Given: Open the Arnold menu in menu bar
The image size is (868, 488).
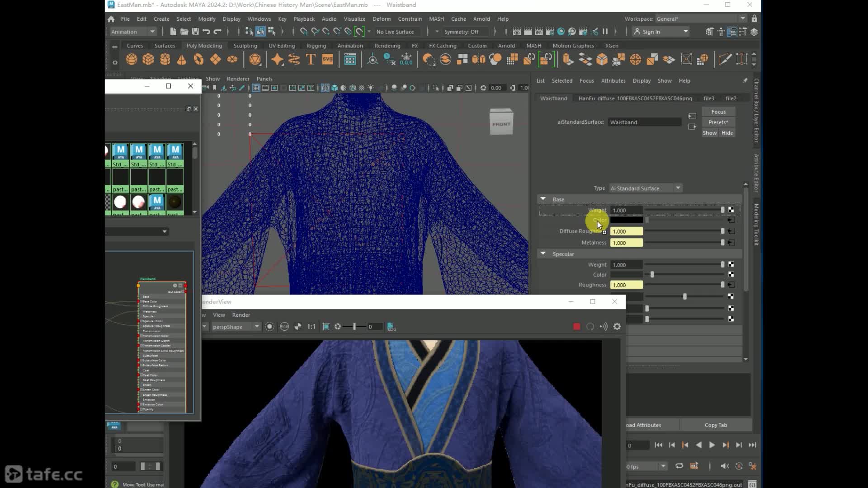Looking at the screenshot, I should tap(481, 19).
